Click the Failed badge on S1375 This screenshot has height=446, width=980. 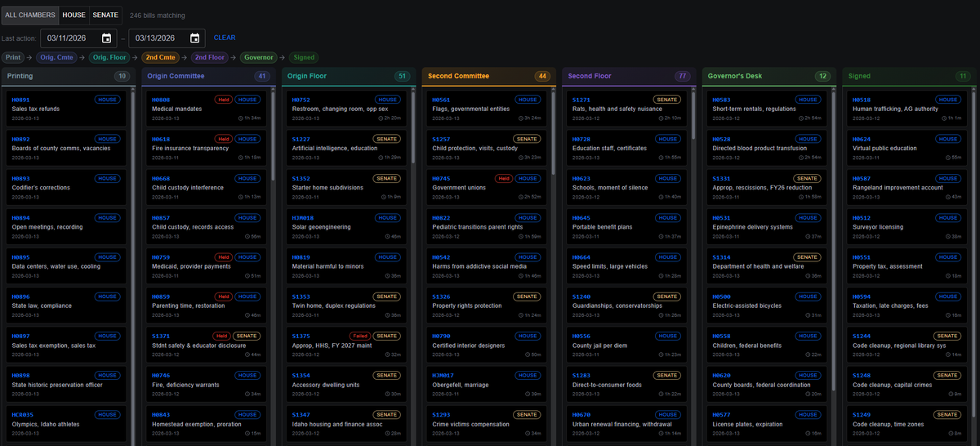tap(359, 336)
